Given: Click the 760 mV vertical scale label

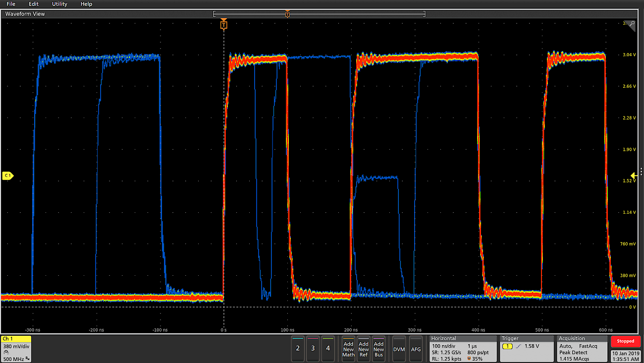Looking at the screenshot, I should pyautogui.click(x=628, y=244).
